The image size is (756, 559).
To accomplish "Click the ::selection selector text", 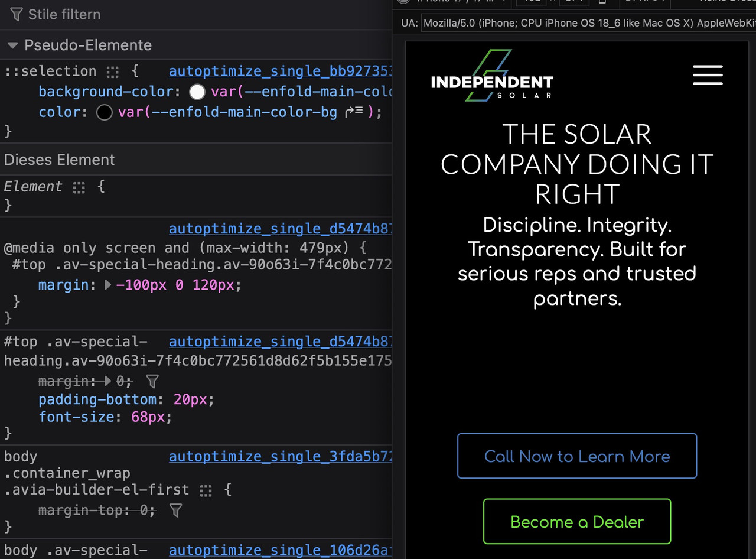I will [x=50, y=71].
